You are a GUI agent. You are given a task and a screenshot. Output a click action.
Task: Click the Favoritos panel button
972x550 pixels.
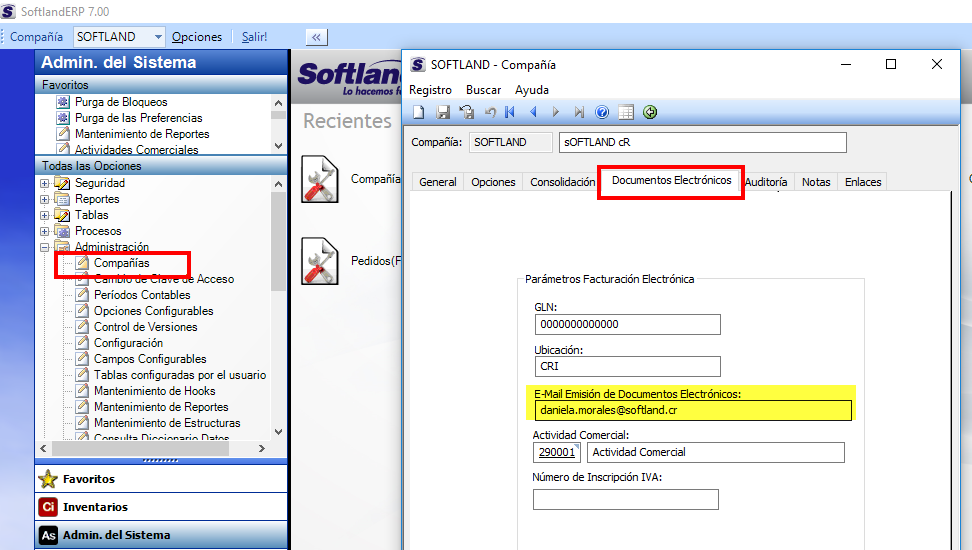click(161, 479)
